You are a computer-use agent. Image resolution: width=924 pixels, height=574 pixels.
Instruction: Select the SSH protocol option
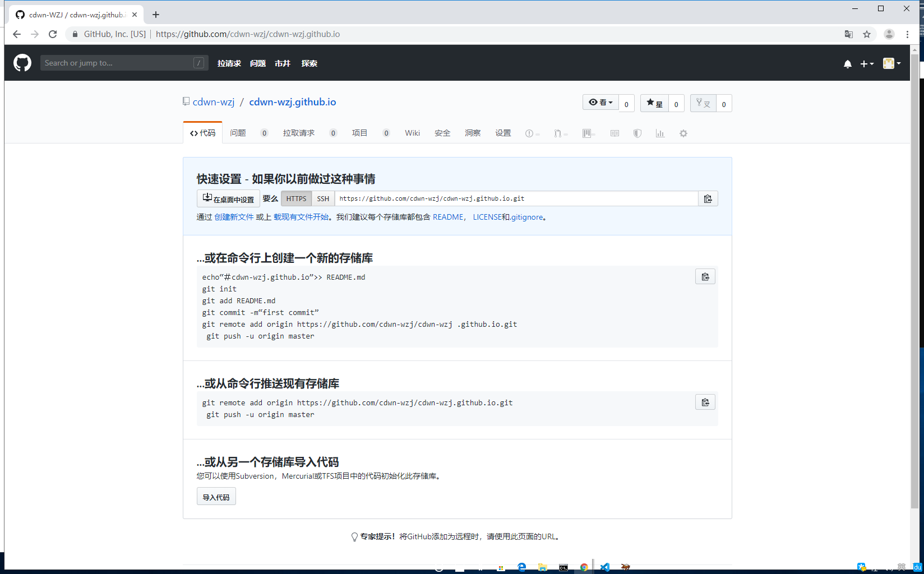tap(322, 198)
